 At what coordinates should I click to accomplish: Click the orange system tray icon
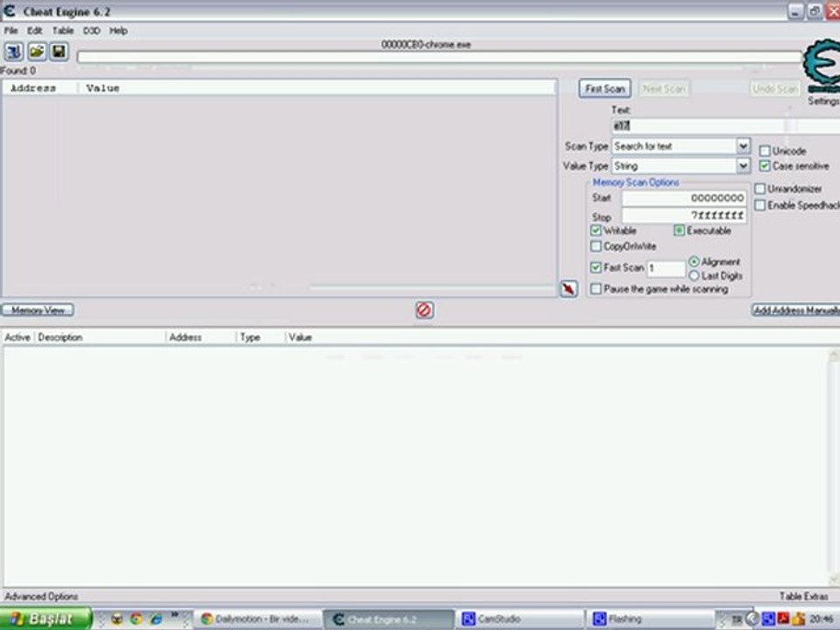point(798,619)
